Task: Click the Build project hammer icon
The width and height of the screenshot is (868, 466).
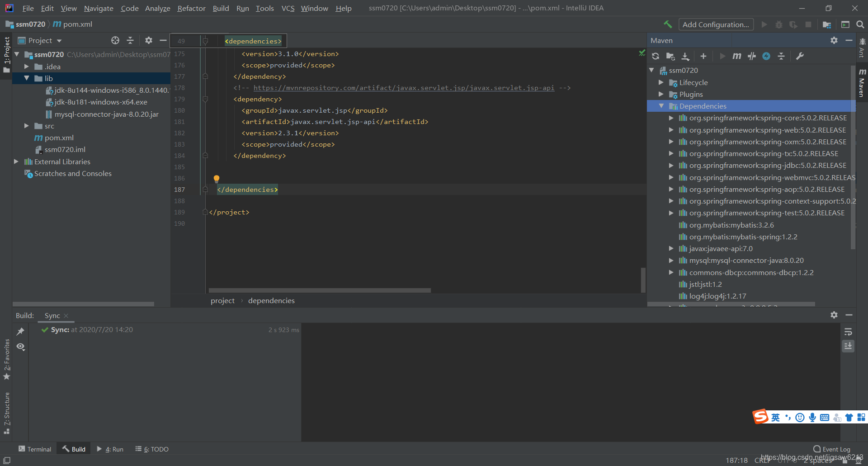Action: point(668,24)
